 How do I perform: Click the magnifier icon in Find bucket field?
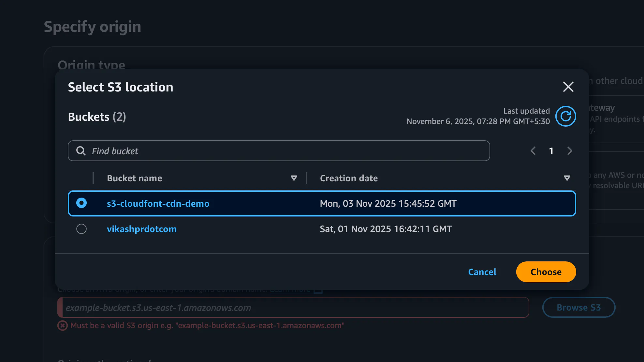click(x=80, y=151)
